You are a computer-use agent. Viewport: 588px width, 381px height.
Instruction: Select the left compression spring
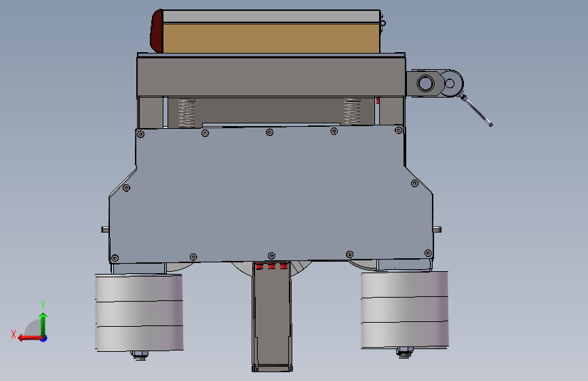[187, 113]
